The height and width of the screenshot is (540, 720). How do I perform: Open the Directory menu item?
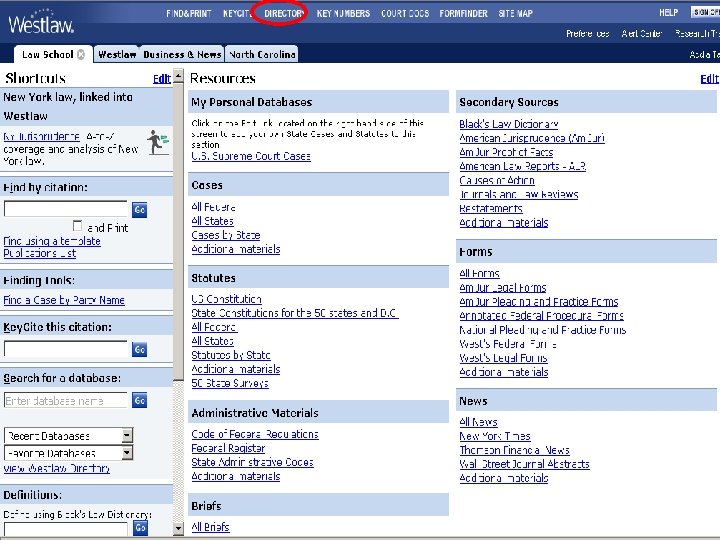[284, 13]
